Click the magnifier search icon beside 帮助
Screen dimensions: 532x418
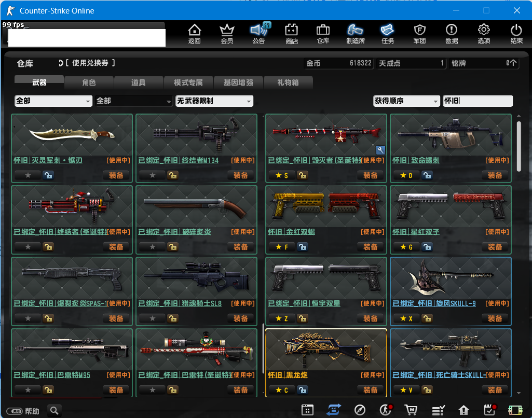coord(54,411)
